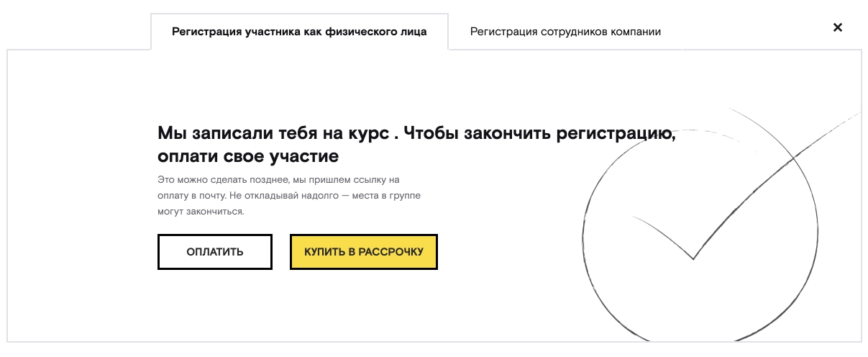Choose the yellow "КУПИТЬ В РАССРОЧКУ" button
The height and width of the screenshot is (357, 868).
tap(364, 252)
